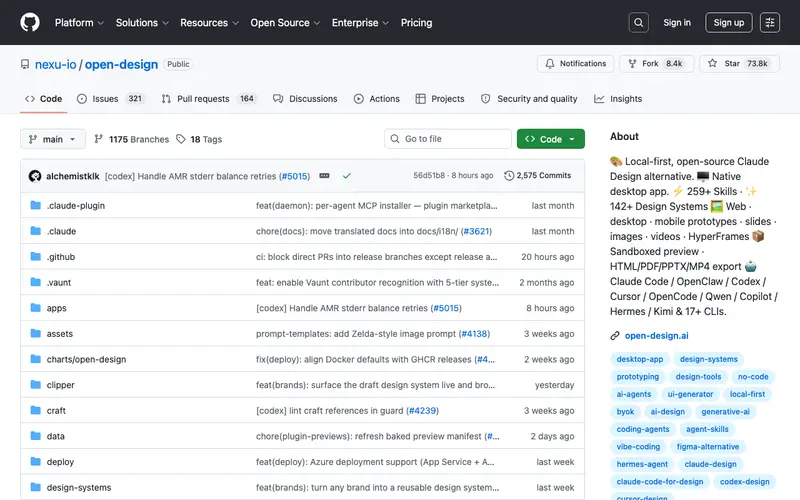
Task: Open pull request #4239 link
Action: point(422,411)
